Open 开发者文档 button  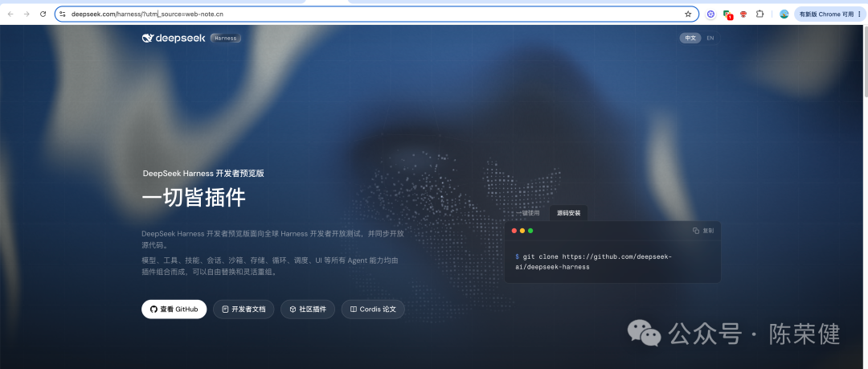point(244,310)
